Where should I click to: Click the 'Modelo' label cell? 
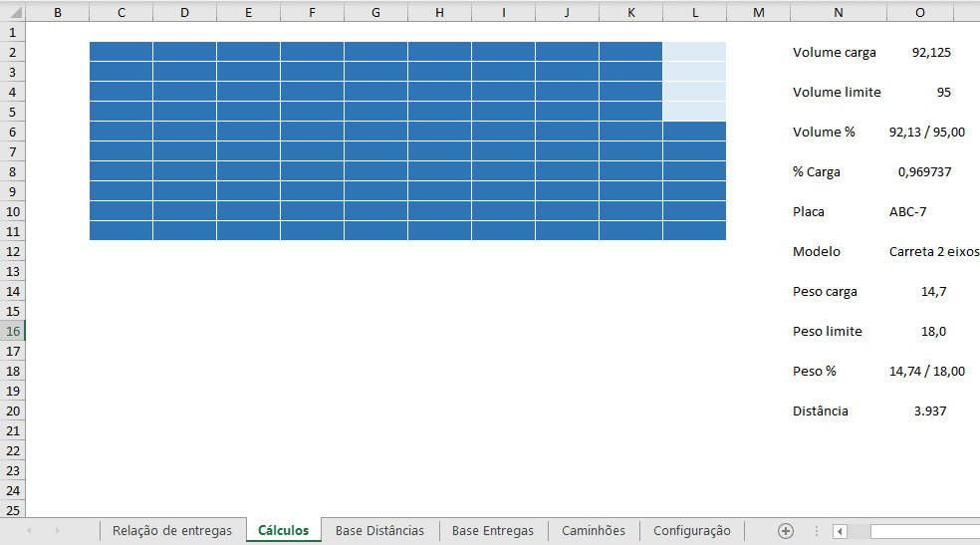[x=817, y=252]
